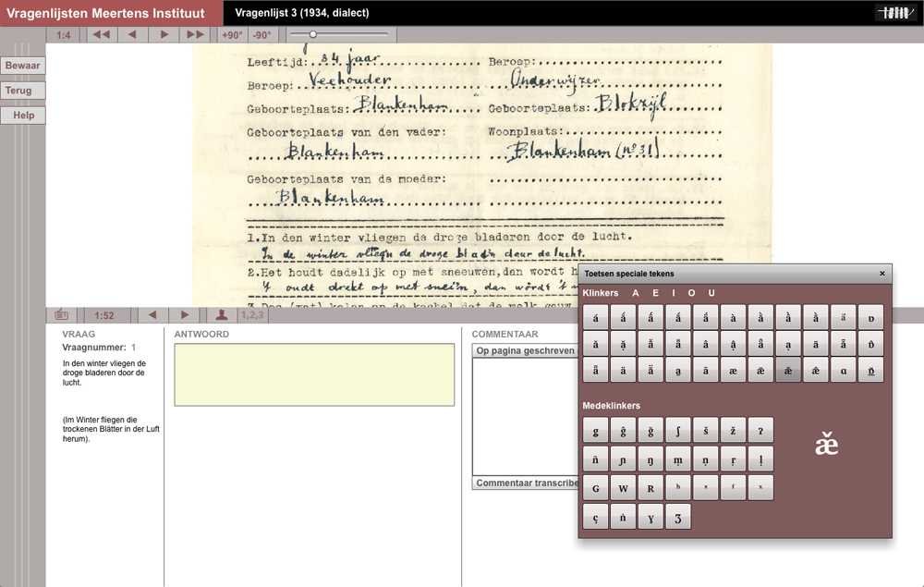
Task: Go to the previous scan page in the top toolbar
Action: pyautogui.click(x=132, y=35)
